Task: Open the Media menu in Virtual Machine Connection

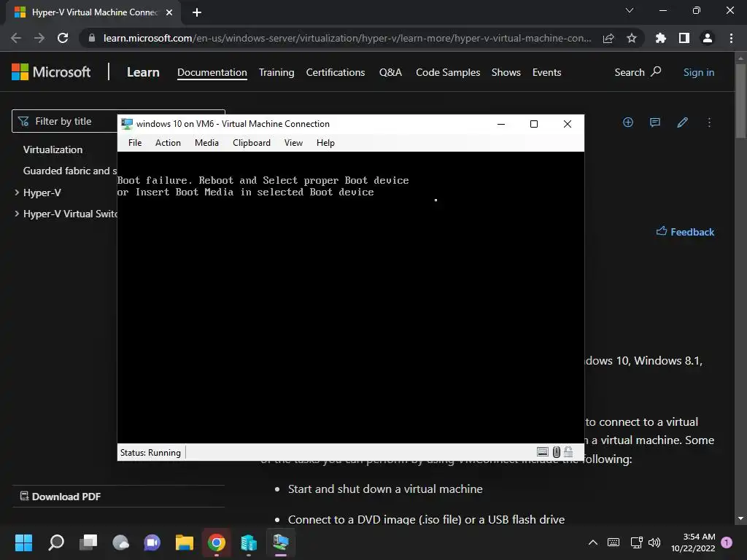Action: pos(206,143)
